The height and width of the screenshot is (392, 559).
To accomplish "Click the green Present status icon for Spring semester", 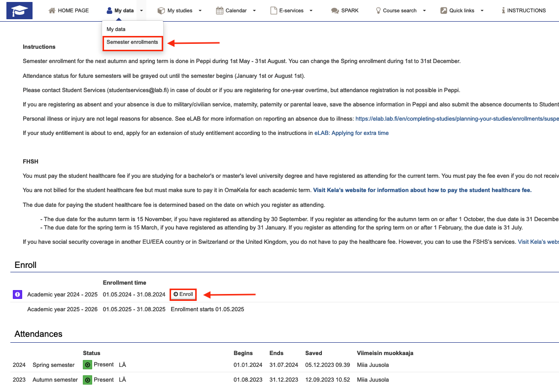I will 87,365.
